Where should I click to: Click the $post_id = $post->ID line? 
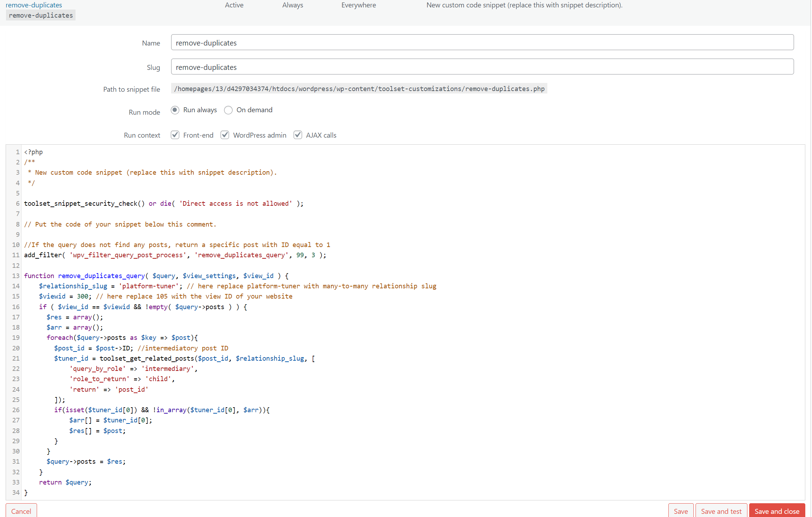141,348
